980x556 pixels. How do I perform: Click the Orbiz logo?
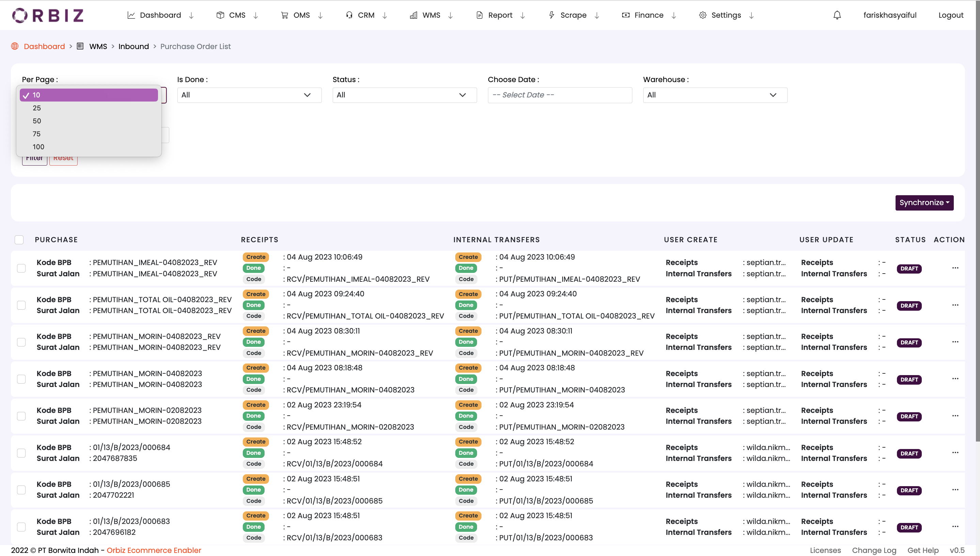48,15
